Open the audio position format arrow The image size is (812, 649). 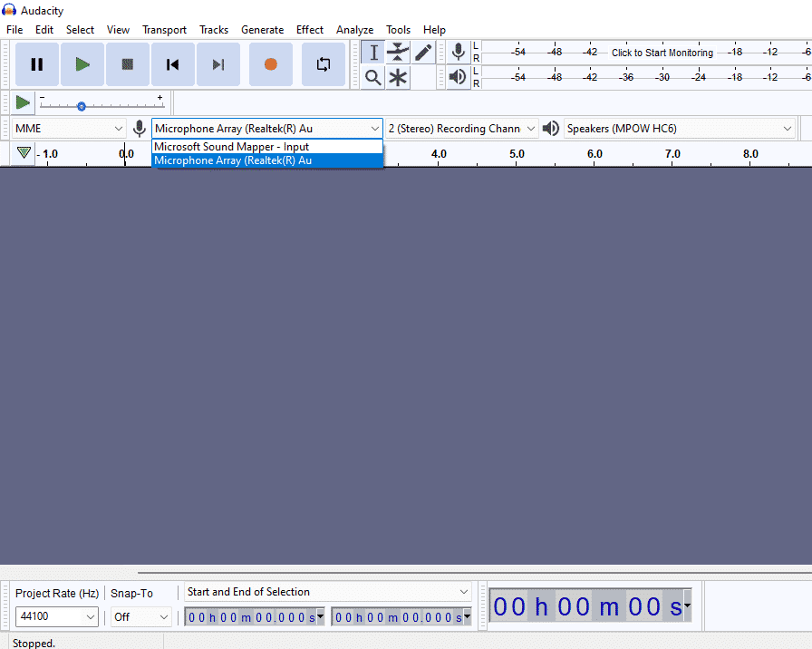point(688,605)
